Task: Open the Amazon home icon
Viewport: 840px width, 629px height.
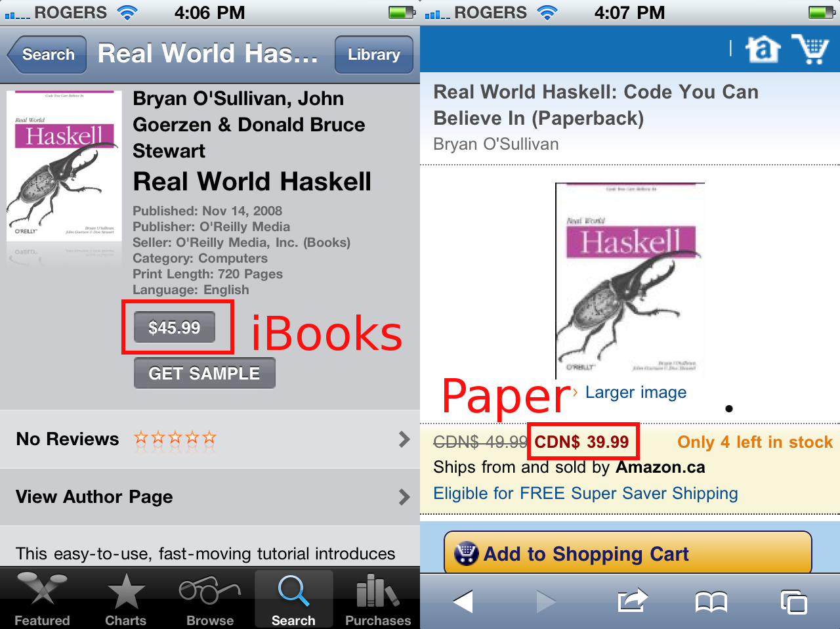Action: (763, 49)
